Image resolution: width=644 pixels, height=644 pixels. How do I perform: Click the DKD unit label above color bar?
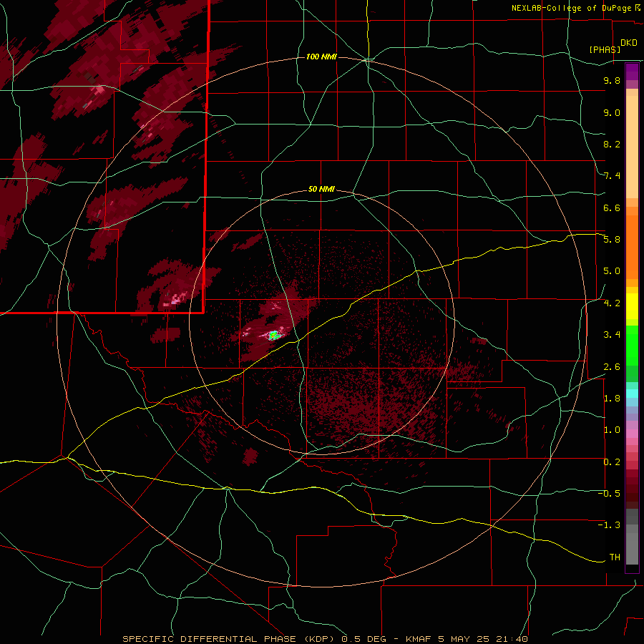coord(629,43)
